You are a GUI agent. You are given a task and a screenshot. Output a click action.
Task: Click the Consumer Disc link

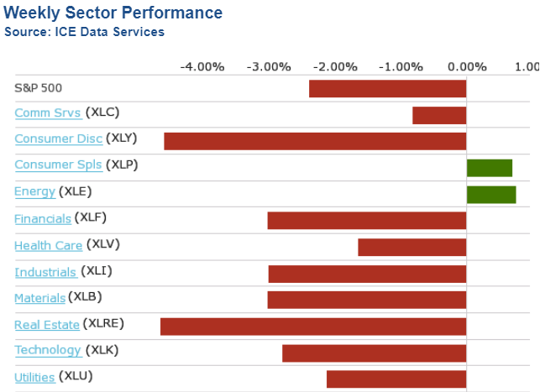tap(58, 139)
